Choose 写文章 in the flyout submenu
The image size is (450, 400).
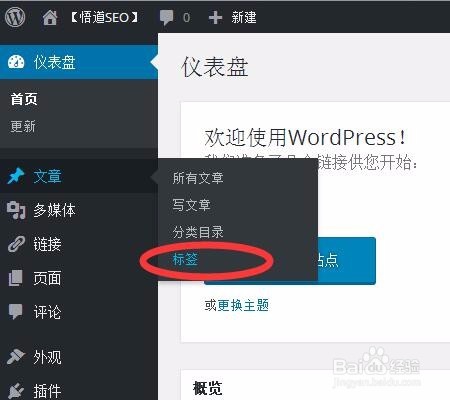coord(191,205)
